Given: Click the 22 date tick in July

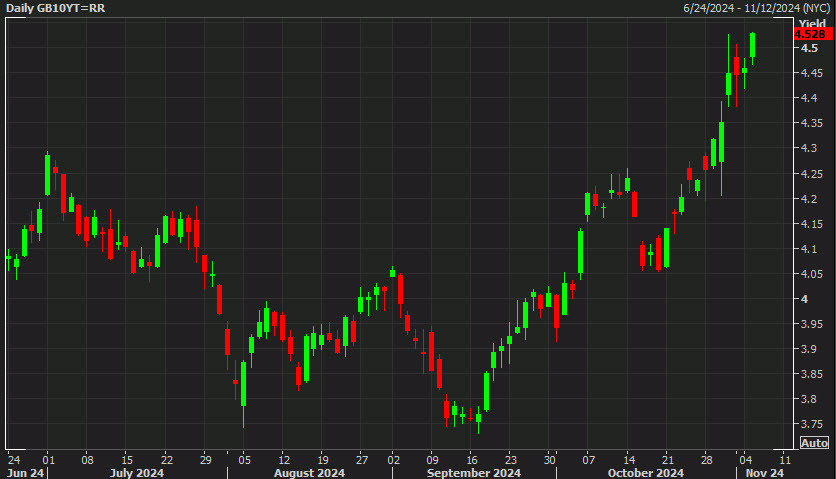Looking at the screenshot, I should coord(167,460).
